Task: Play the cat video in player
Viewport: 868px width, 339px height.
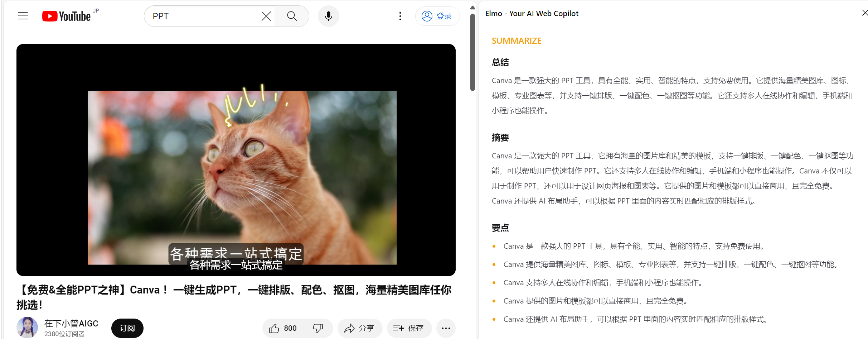Action: pos(236,160)
